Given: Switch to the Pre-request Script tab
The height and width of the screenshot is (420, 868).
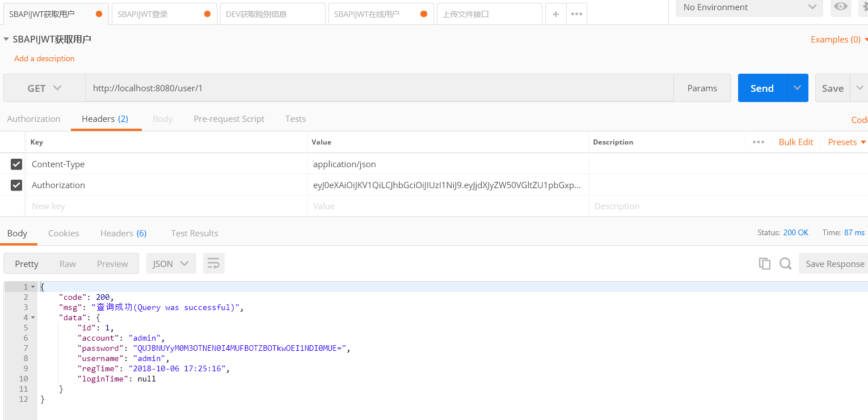Looking at the screenshot, I should 229,119.
